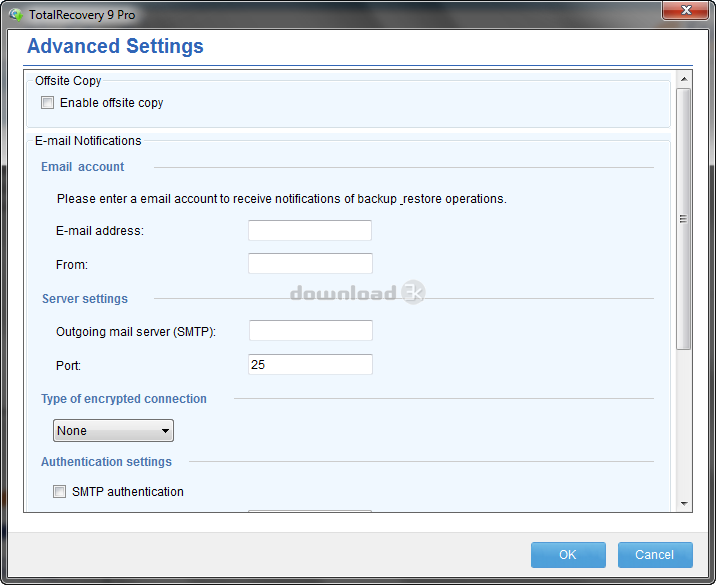Viewport: 716px width, 585px height.
Task: Click the TotalRecovery app icon in title bar
Action: [15, 15]
